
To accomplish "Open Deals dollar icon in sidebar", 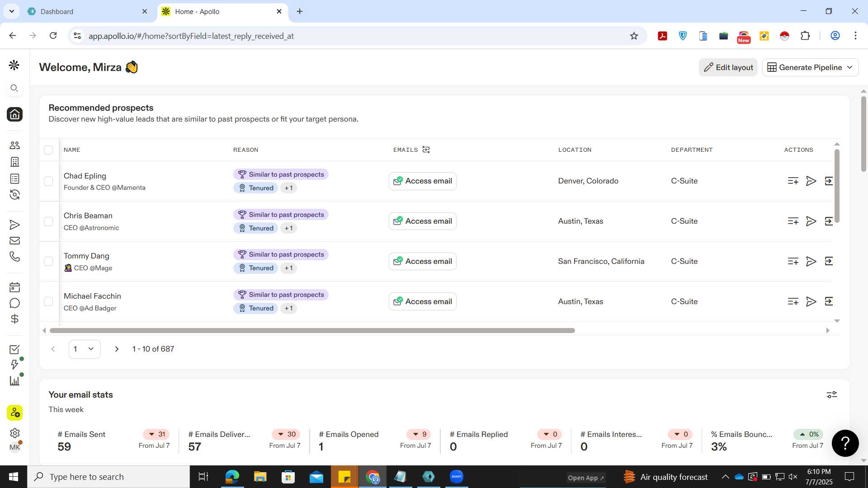I will [14, 319].
